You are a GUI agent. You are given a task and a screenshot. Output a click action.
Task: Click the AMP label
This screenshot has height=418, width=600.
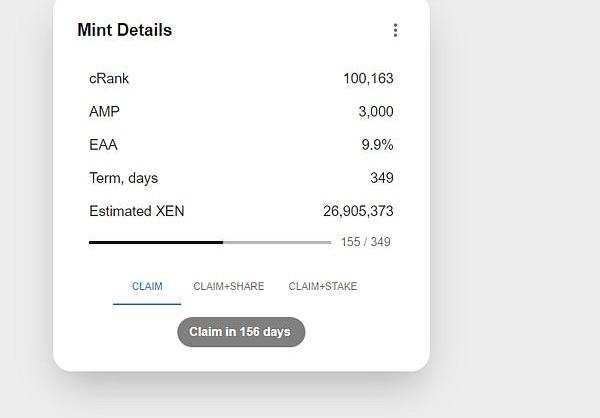pos(104,112)
